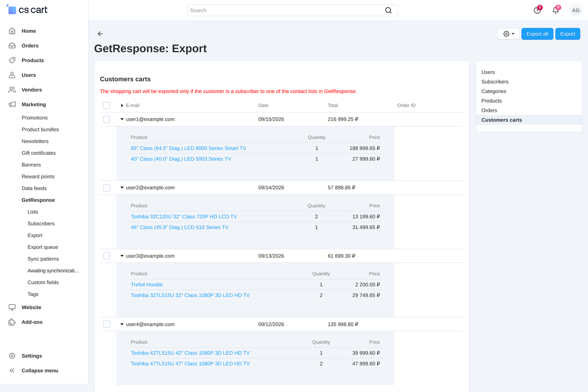Select GetResponse in the sidebar
Viewport: 588px width, 392px height.
tap(38, 200)
